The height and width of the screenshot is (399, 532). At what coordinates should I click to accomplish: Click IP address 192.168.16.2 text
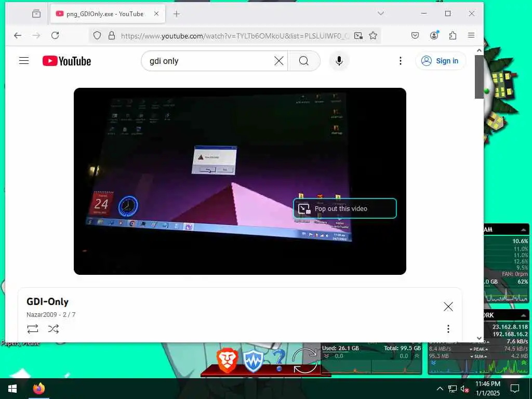coord(510,334)
